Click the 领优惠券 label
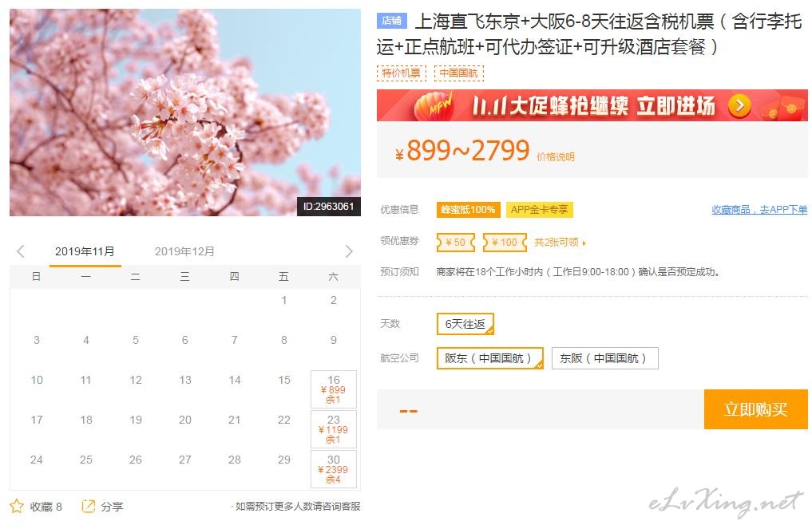 tap(399, 241)
